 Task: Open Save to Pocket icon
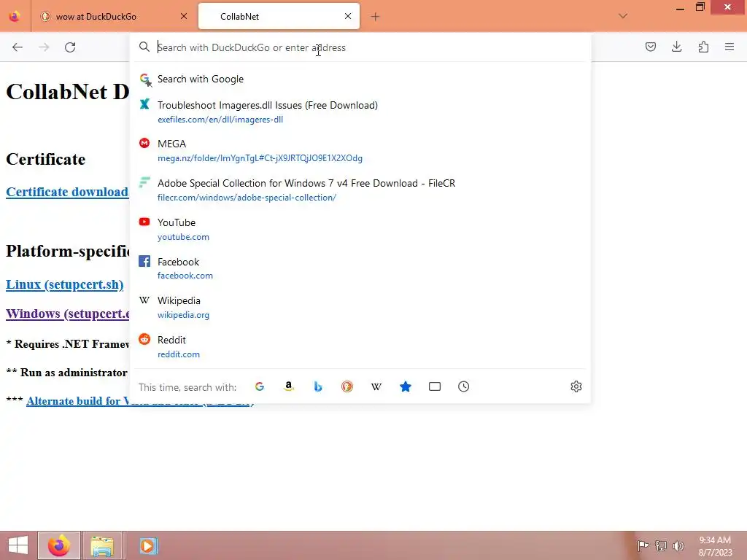650,47
